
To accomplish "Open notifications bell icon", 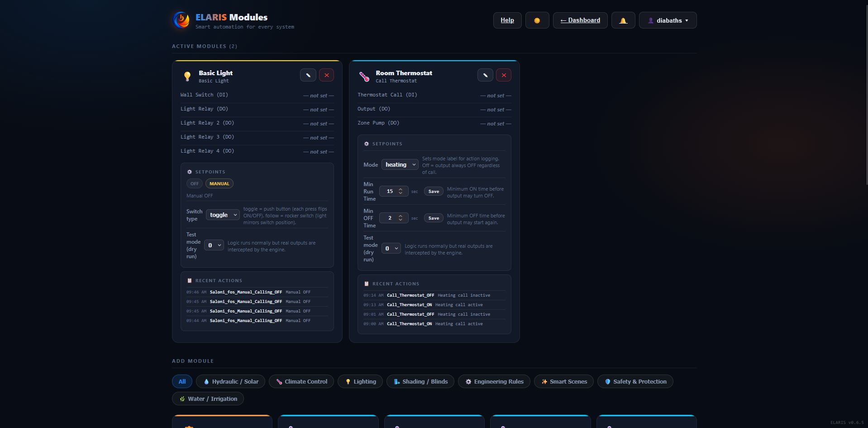I will click(623, 20).
